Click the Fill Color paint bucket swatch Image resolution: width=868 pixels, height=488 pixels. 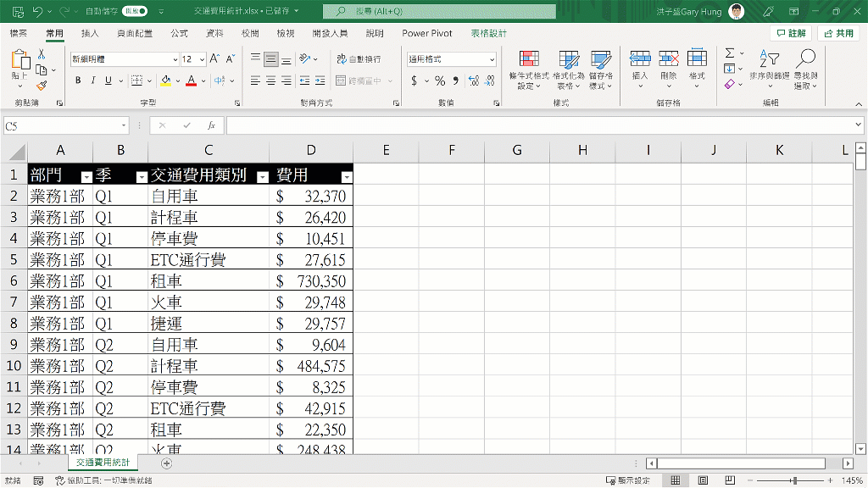point(165,80)
